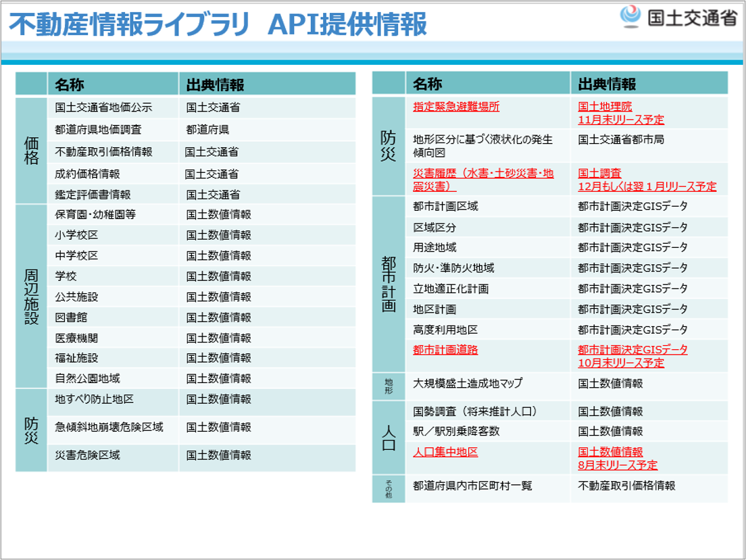Follow the 都市計画道路 red link
The image size is (746, 560).
[445, 350]
